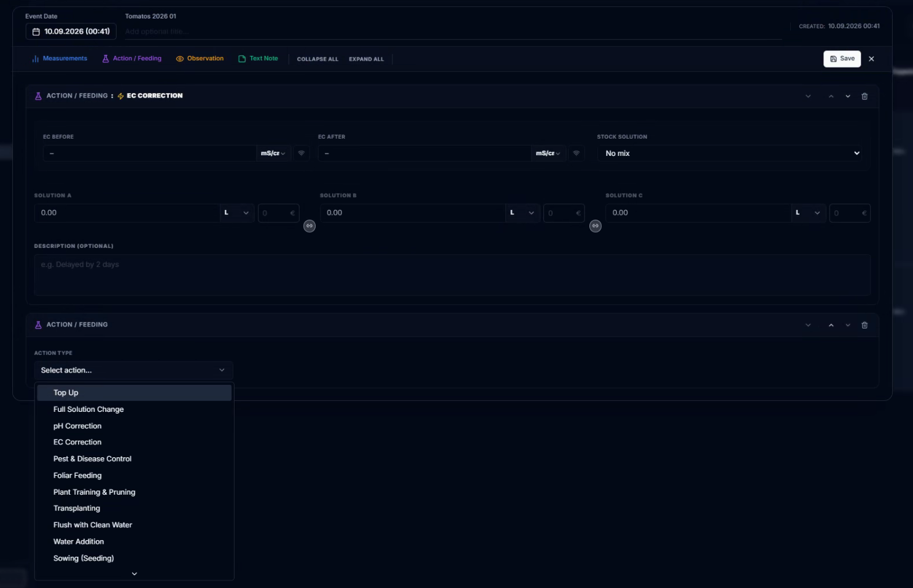The width and height of the screenshot is (913, 588).
Task: Open the Solution A unit dropdown
Action: pyautogui.click(x=237, y=213)
